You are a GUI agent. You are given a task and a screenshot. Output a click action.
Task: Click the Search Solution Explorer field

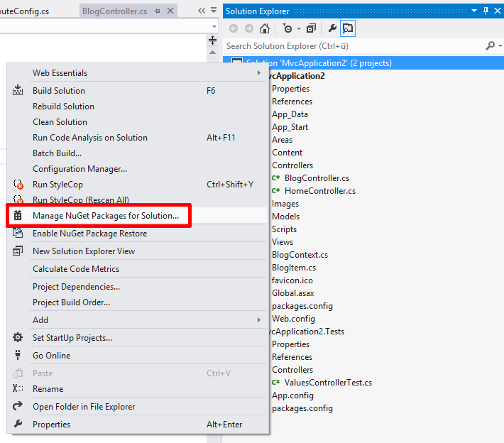(354, 46)
